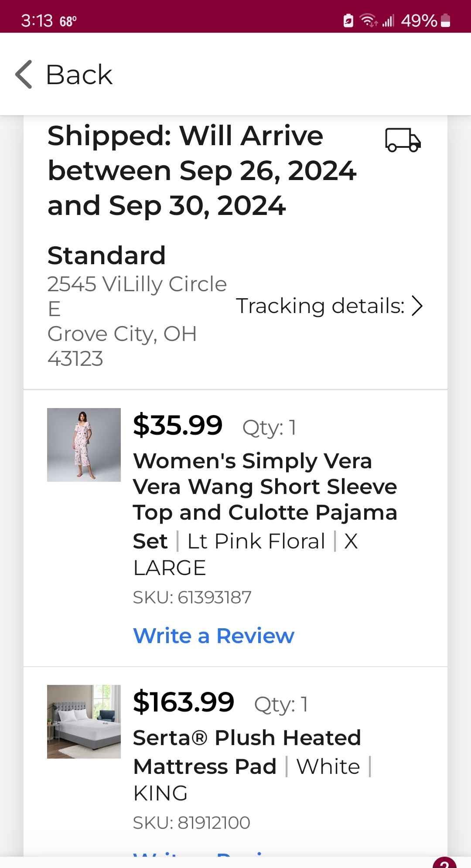Tap the status bar clock time

pos(37,20)
